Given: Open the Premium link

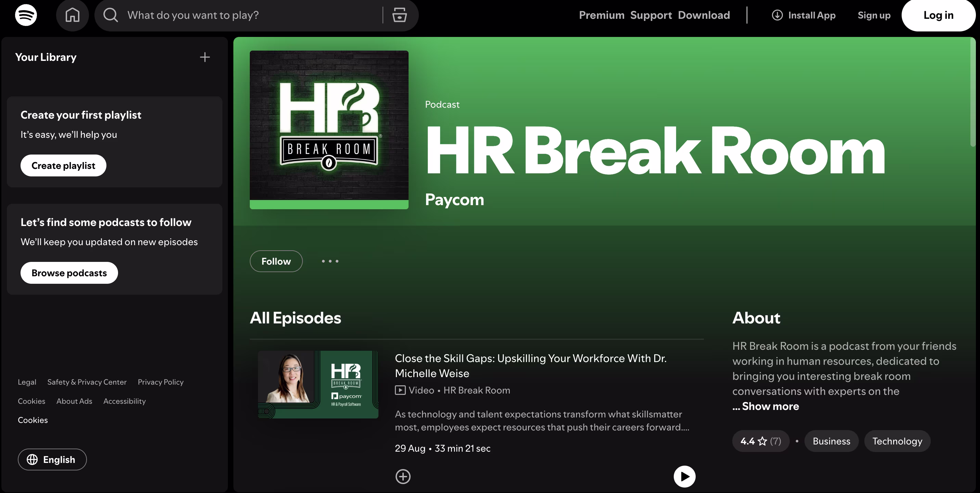Looking at the screenshot, I should point(602,15).
